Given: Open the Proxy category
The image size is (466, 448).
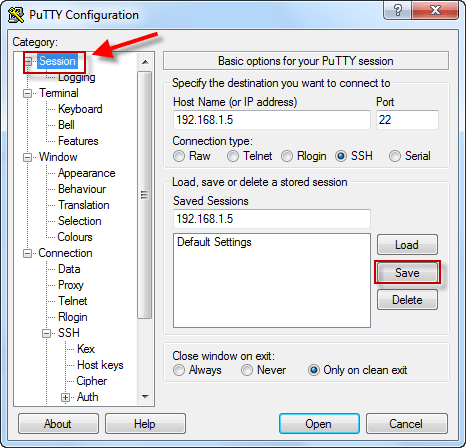Looking at the screenshot, I should point(71,285).
